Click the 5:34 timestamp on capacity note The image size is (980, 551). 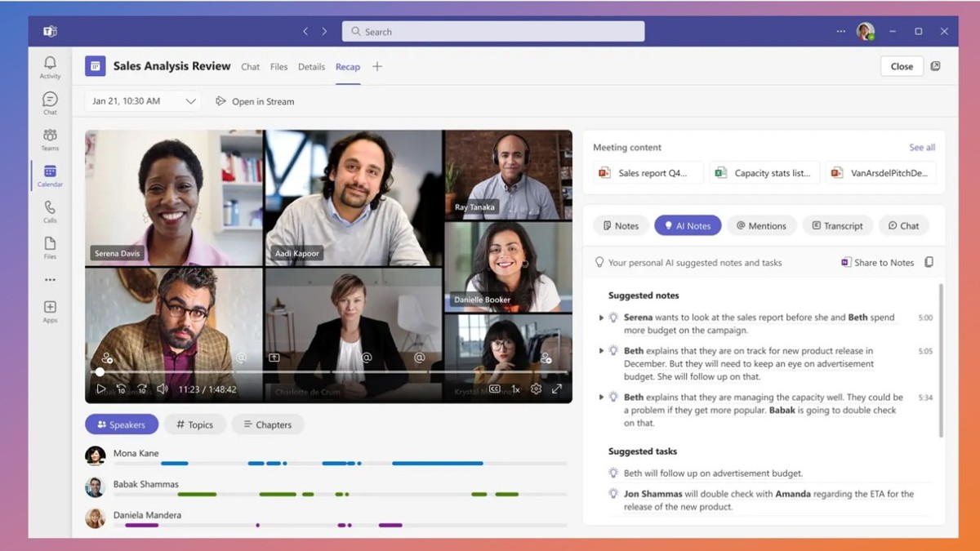(925, 398)
